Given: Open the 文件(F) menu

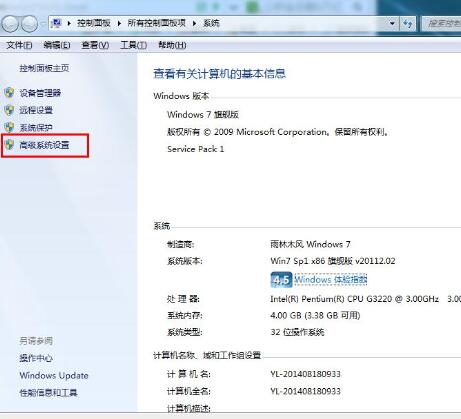Looking at the screenshot, I should coord(19,45).
